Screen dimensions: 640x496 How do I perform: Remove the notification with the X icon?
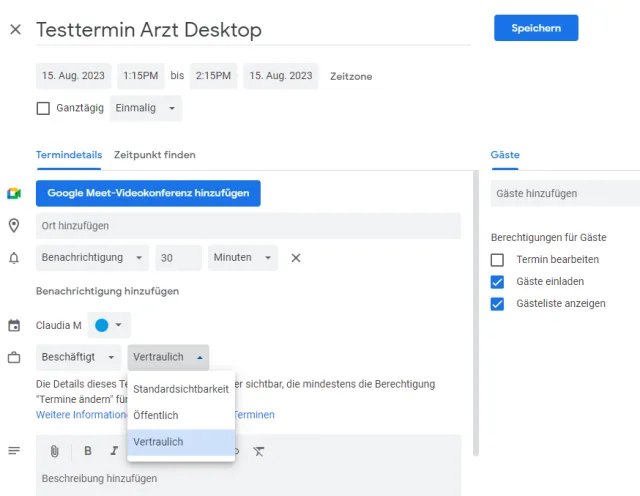296,258
